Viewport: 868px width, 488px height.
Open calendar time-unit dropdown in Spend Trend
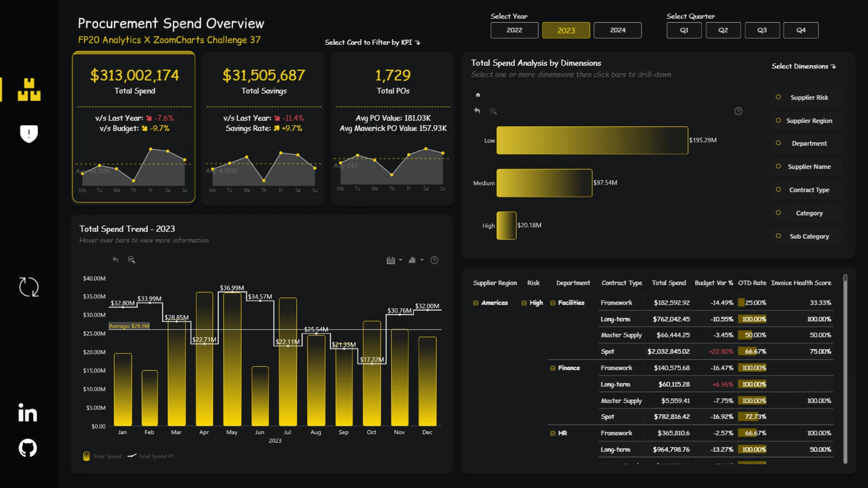tap(394, 260)
